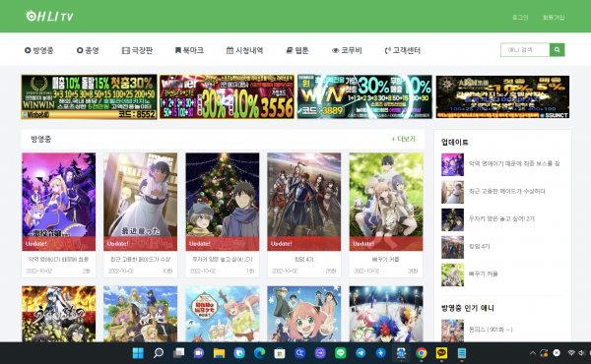Open Google Chrome from the taskbar

pyautogui.click(x=422, y=353)
